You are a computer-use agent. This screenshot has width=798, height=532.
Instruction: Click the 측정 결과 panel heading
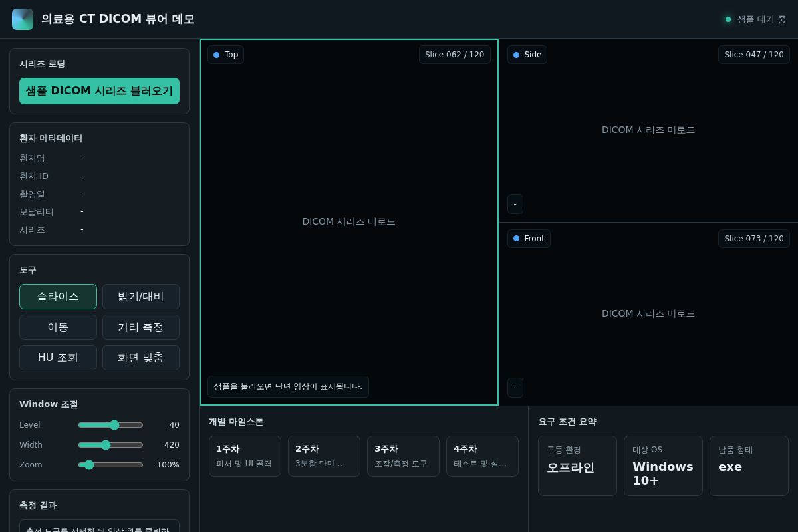38,505
